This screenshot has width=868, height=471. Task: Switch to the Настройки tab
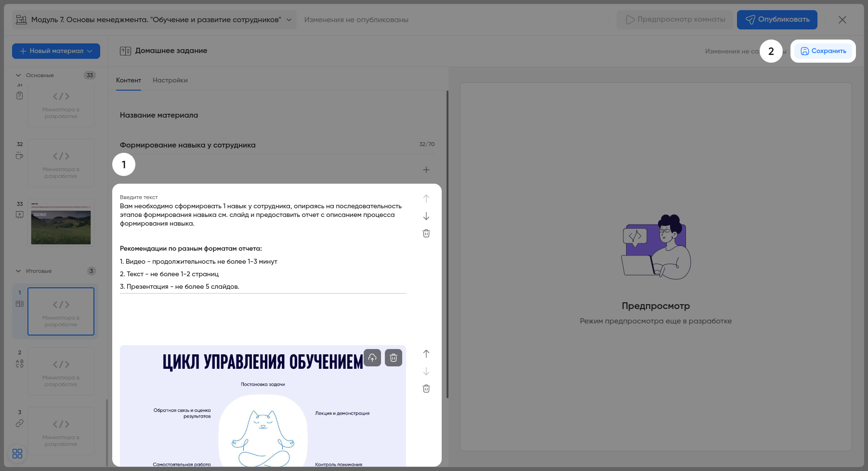pyautogui.click(x=170, y=80)
